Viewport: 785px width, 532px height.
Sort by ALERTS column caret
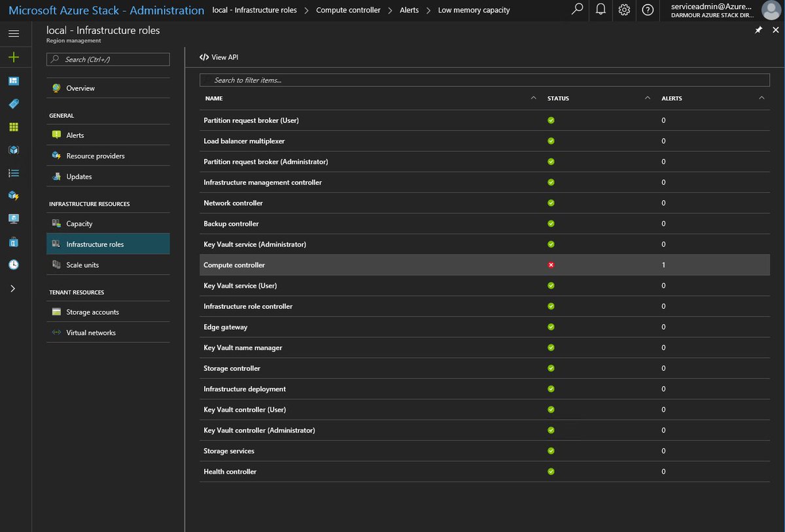point(761,98)
